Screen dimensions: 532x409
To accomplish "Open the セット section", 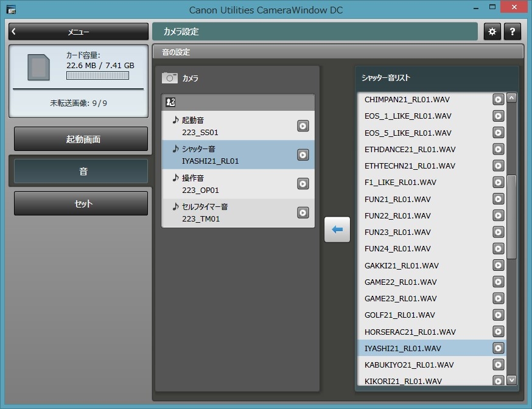I will pos(81,203).
